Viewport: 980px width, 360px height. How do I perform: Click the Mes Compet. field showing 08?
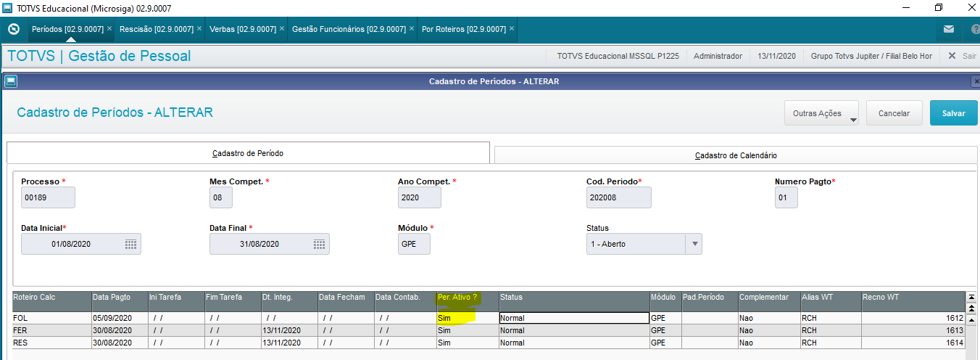(221, 197)
